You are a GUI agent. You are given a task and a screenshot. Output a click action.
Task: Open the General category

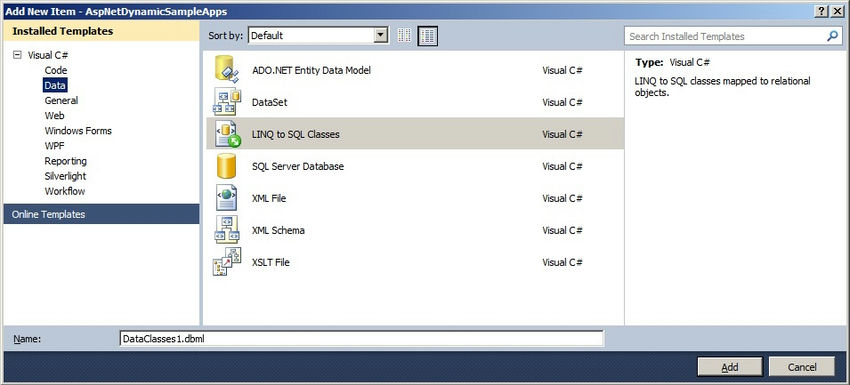[x=61, y=100]
